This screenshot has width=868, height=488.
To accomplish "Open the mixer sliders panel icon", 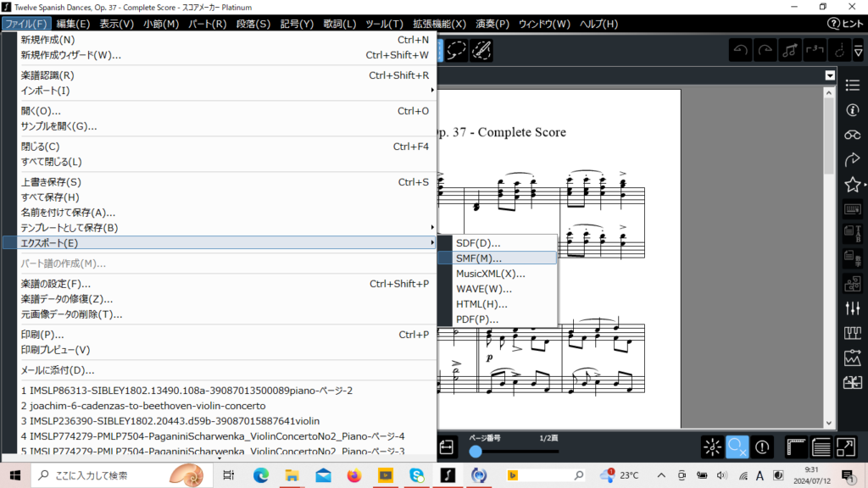I will pyautogui.click(x=853, y=308).
